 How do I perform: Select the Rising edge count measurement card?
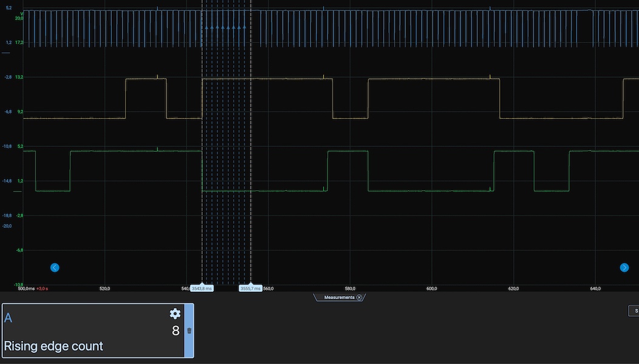click(x=92, y=331)
